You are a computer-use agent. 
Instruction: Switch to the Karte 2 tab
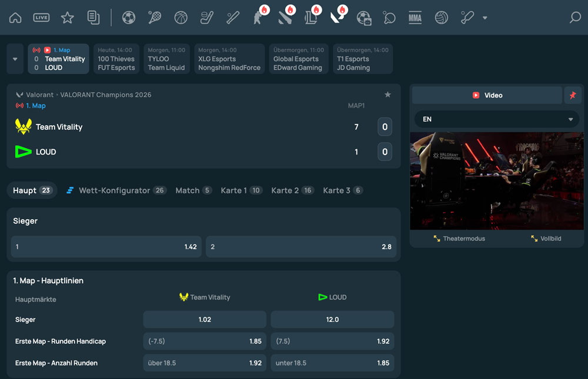[292, 190]
